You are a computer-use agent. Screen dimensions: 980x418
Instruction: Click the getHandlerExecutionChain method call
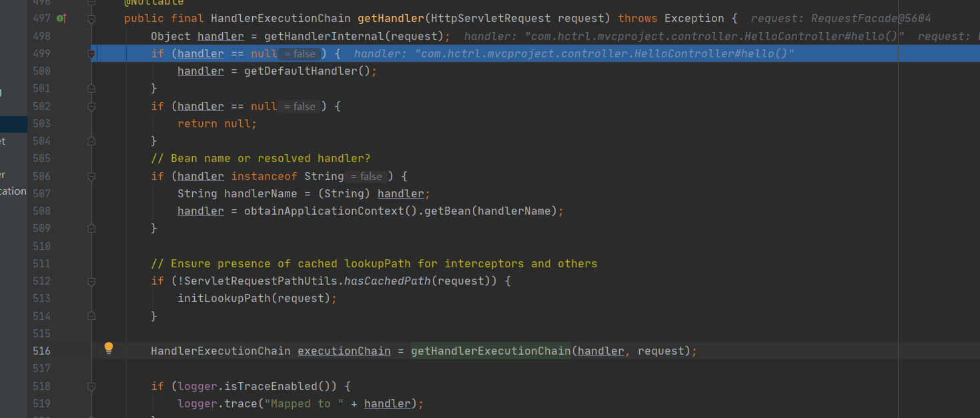click(x=491, y=351)
